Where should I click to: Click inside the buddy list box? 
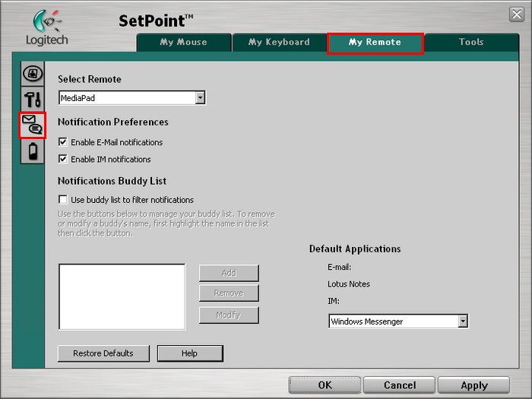click(122, 296)
